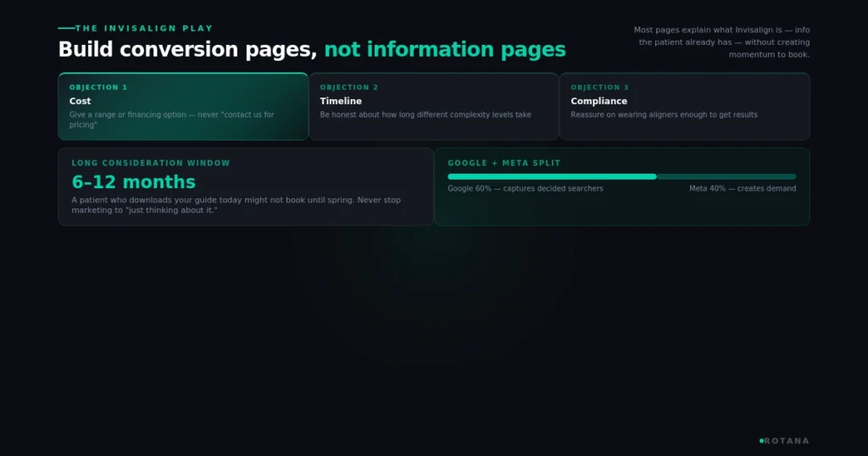Screen dimensions: 868x456
Task: Select the Objection 2 Timeline card
Action: tap(434, 106)
